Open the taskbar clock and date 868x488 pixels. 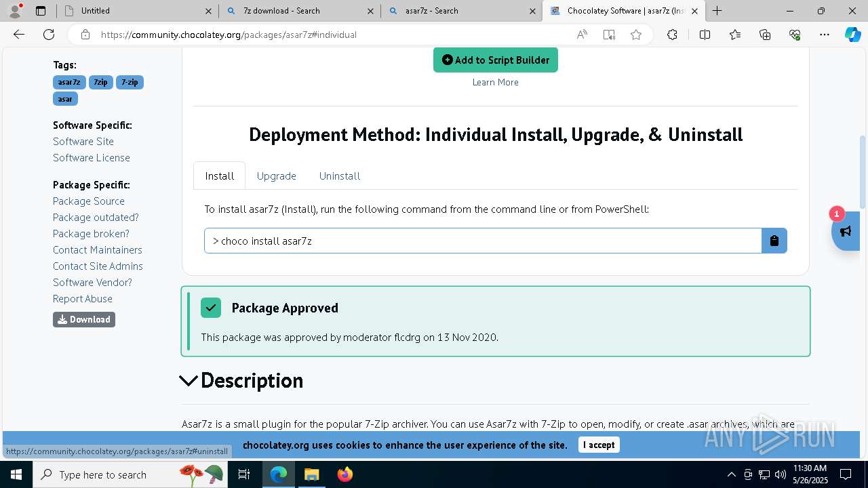click(x=809, y=474)
